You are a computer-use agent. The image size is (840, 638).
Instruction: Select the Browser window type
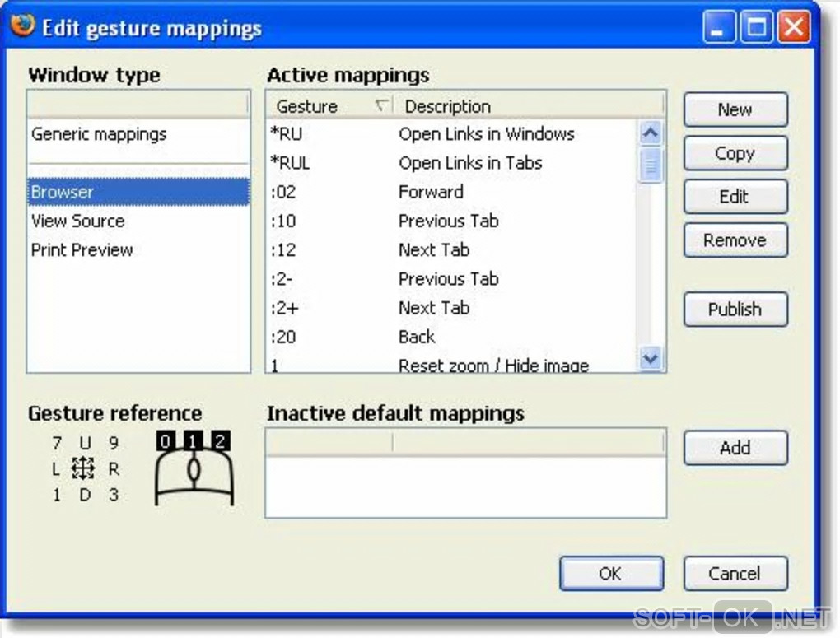click(138, 192)
